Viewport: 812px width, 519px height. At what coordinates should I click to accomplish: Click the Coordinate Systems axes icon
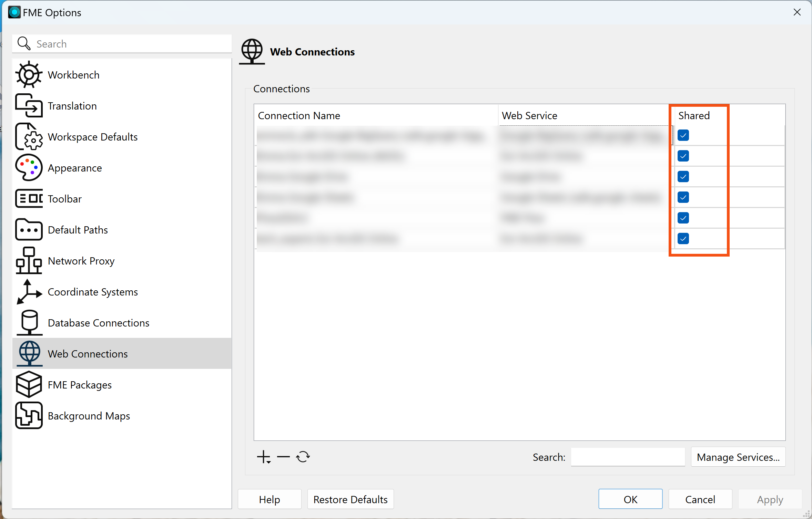[29, 292]
